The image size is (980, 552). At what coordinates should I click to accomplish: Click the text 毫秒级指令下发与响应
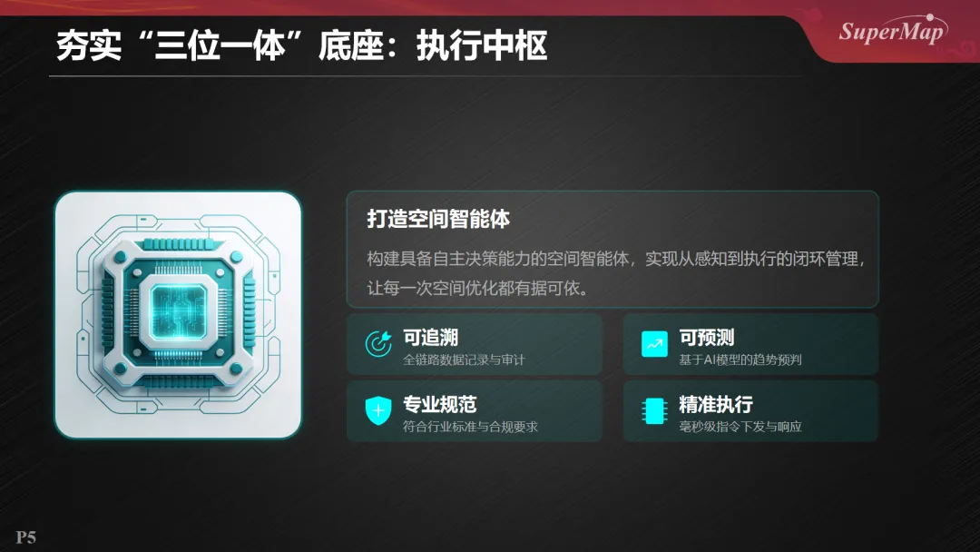coord(740,427)
